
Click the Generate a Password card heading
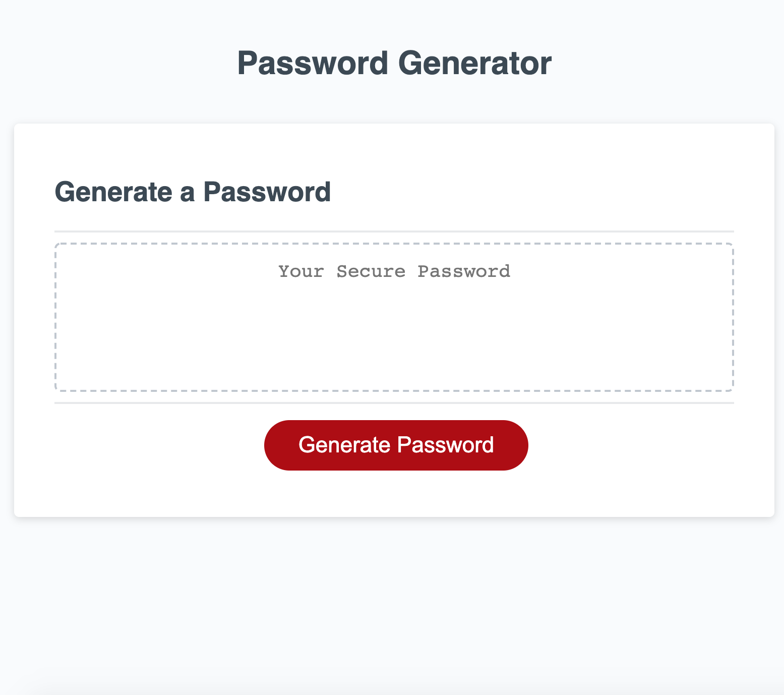click(193, 192)
